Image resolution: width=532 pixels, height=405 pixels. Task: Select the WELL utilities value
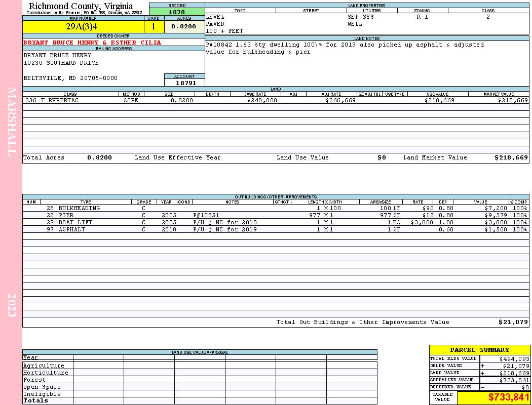point(355,24)
